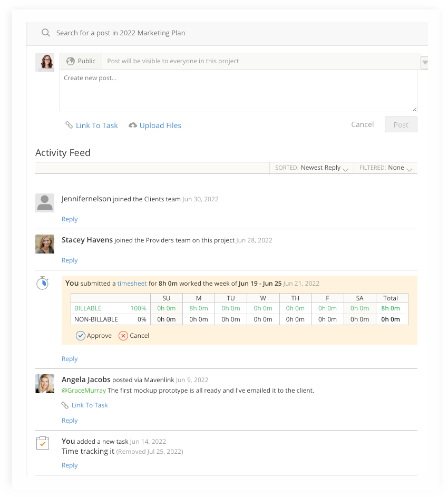Open the timesheet link in the feed
Image resolution: width=448 pixels, height=497 pixels.
132,283
